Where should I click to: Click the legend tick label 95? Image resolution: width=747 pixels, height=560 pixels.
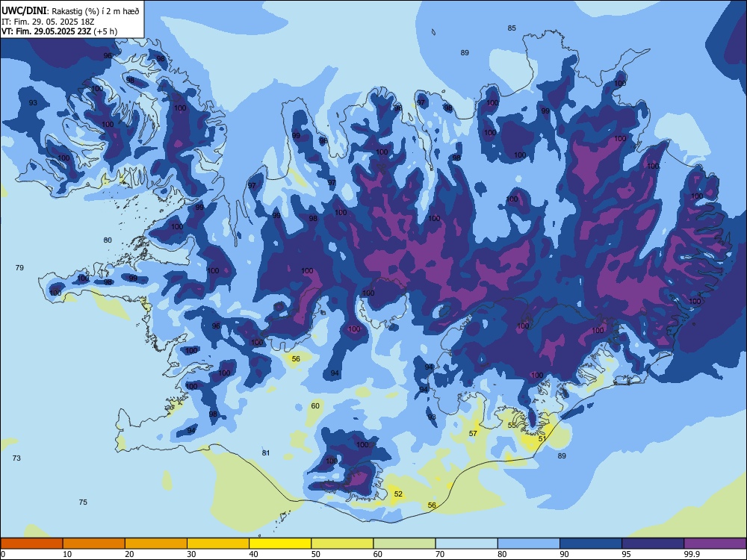coord(627,554)
